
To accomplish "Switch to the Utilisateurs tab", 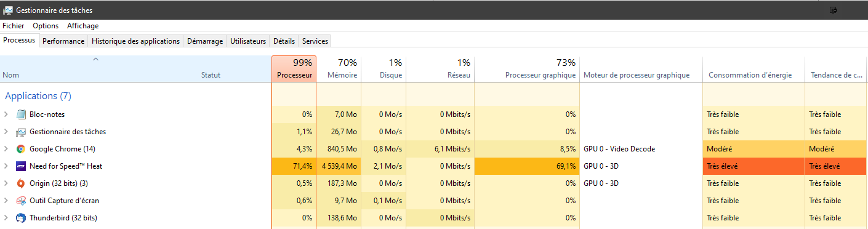I will tap(248, 41).
